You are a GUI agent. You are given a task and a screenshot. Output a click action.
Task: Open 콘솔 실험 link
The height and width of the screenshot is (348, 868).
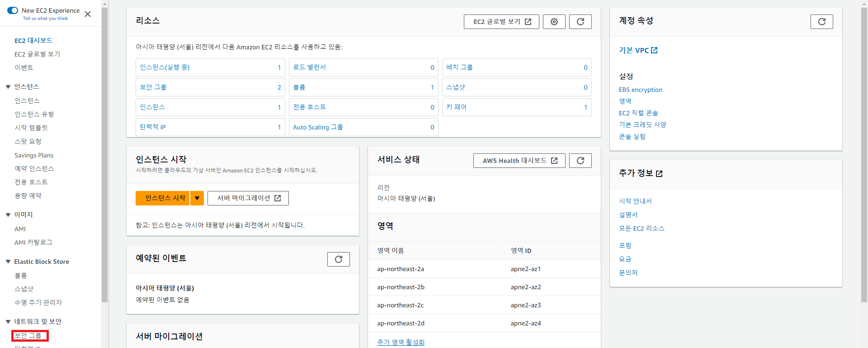click(x=632, y=136)
